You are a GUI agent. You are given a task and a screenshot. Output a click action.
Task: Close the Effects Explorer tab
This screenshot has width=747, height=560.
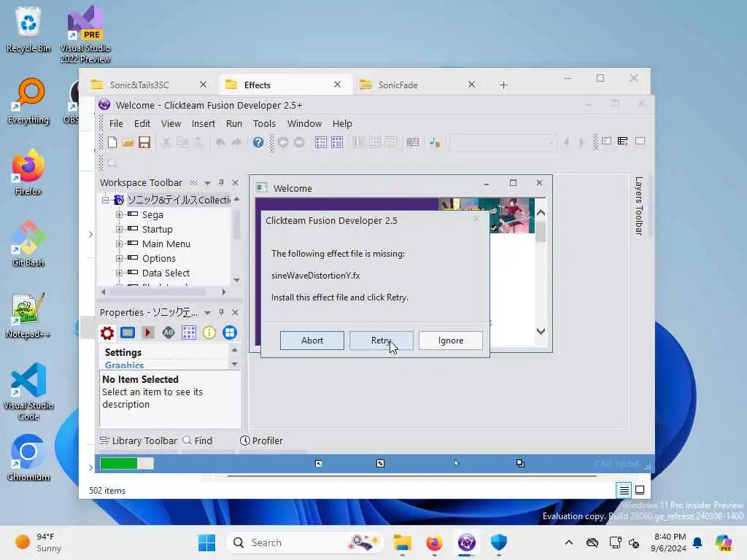(x=337, y=85)
